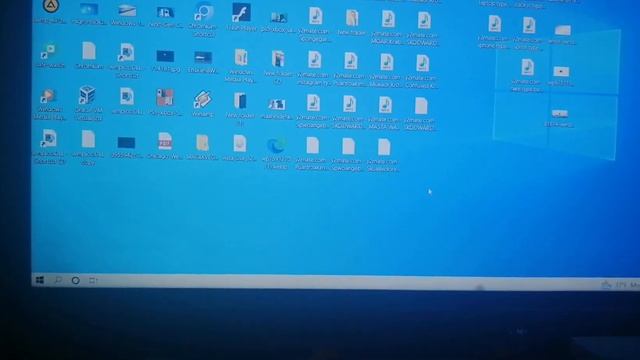Viewport: 640px width, 360px height.
Task: Open Task View on the taskbar
Action: point(93,280)
